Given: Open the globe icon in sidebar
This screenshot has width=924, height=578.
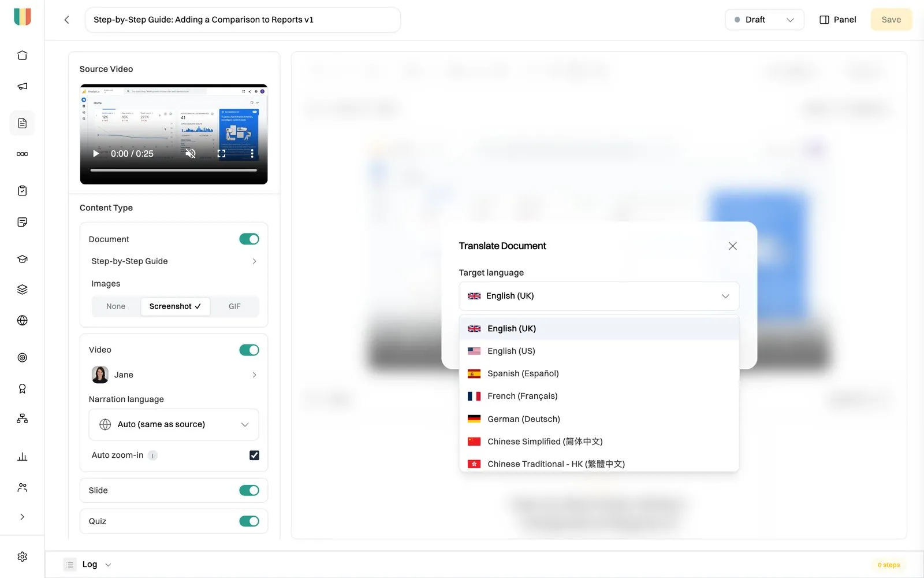Looking at the screenshot, I should click(x=23, y=320).
